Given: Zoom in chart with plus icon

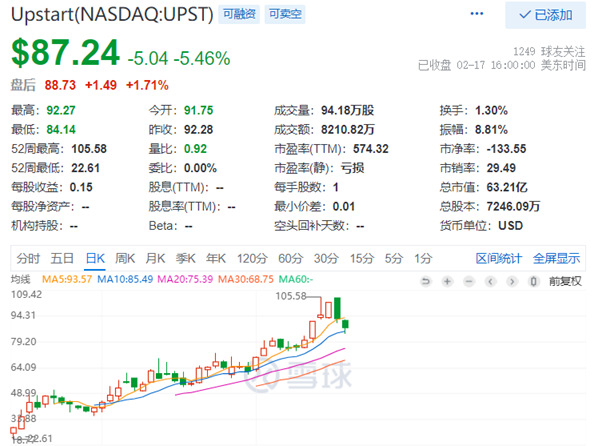Looking at the screenshot, I should click(x=447, y=281).
